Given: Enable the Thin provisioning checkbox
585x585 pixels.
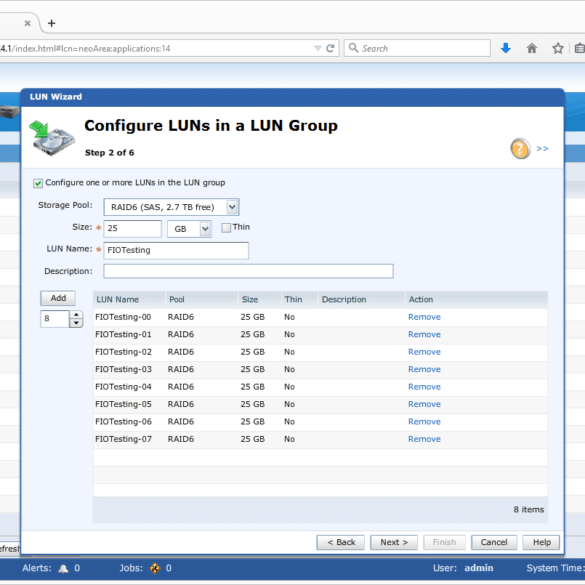Looking at the screenshot, I should pyautogui.click(x=226, y=228).
